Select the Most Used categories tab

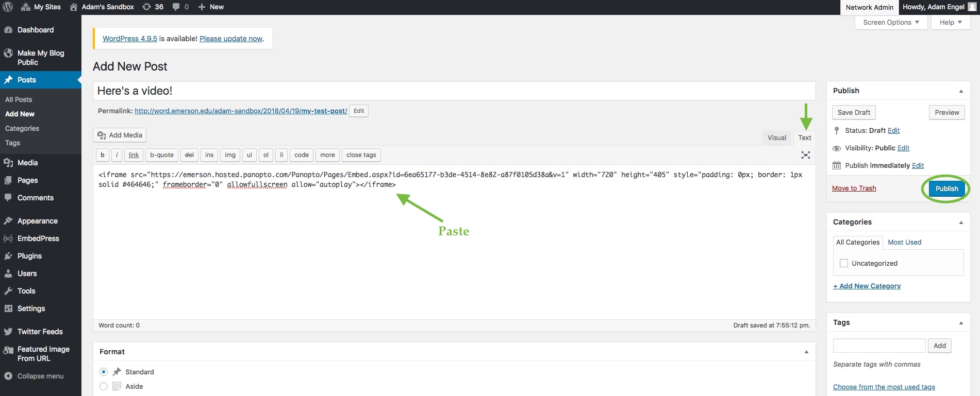coord(904,242)
